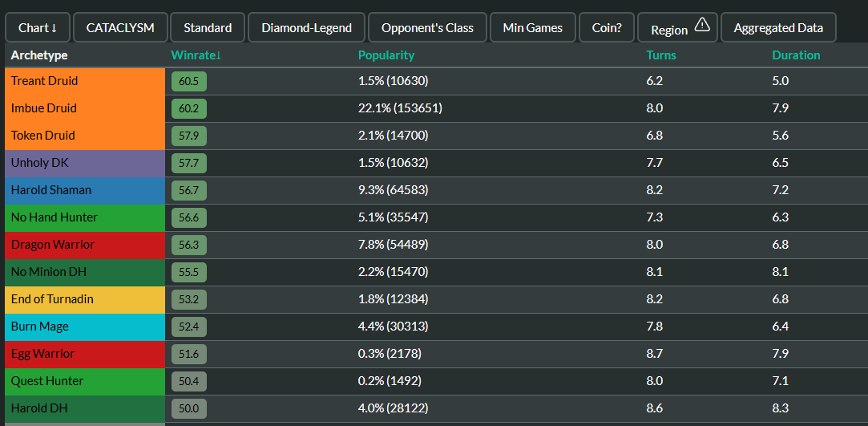Sort by the Duration column header
Screen dimensions: 868x426
coord(796,55)
